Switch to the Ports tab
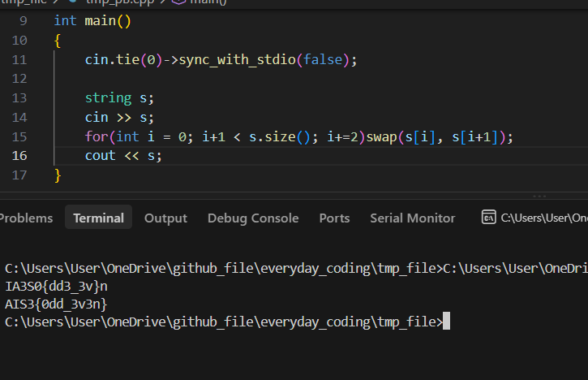588x380 pixels. tap(334, 218)
